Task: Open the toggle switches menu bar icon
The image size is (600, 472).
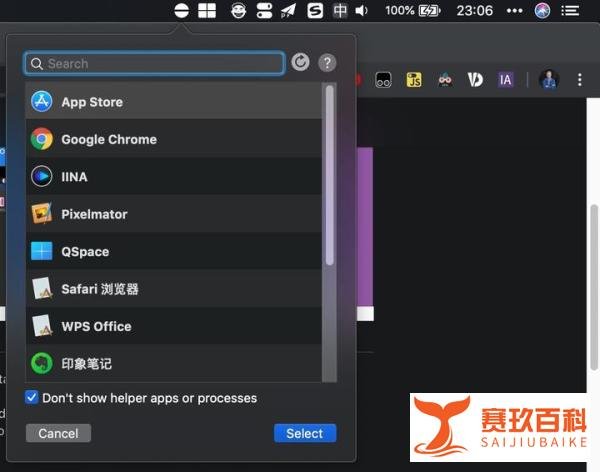Action: point(264,10)
